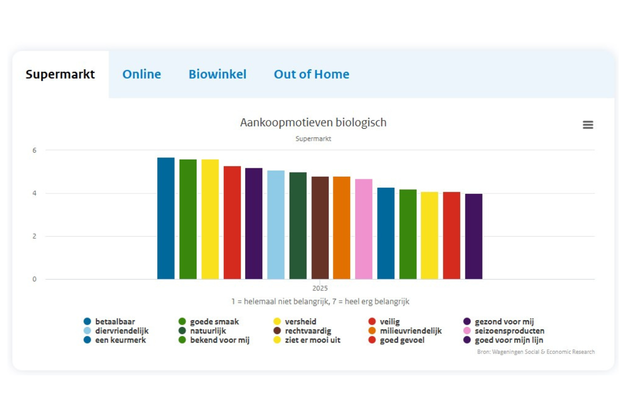Click the purple gezond voor mij dot
This screenshot has height=417, width=626.
pyautogui.click(x=467, y=322)
